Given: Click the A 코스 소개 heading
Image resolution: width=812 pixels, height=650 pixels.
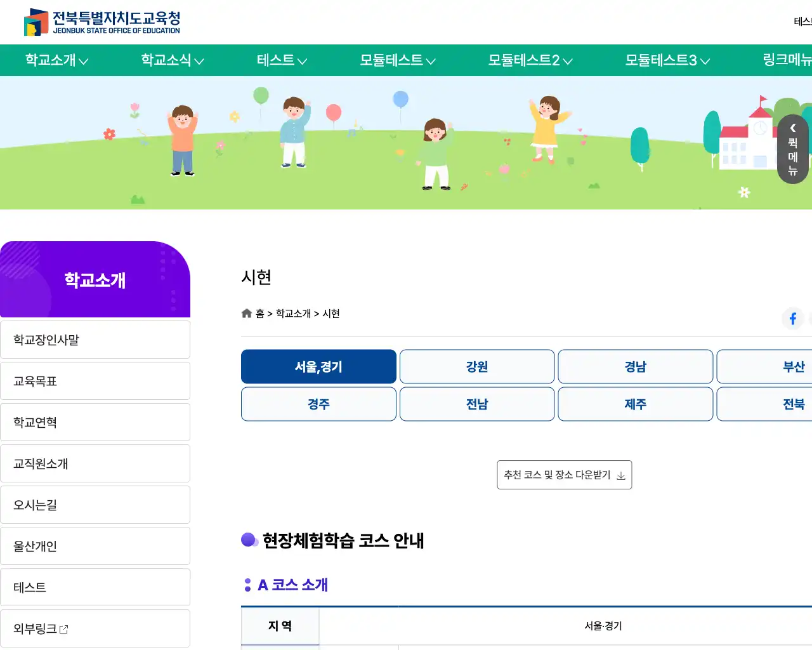Looking at the screenshot, I should [292, 585].
